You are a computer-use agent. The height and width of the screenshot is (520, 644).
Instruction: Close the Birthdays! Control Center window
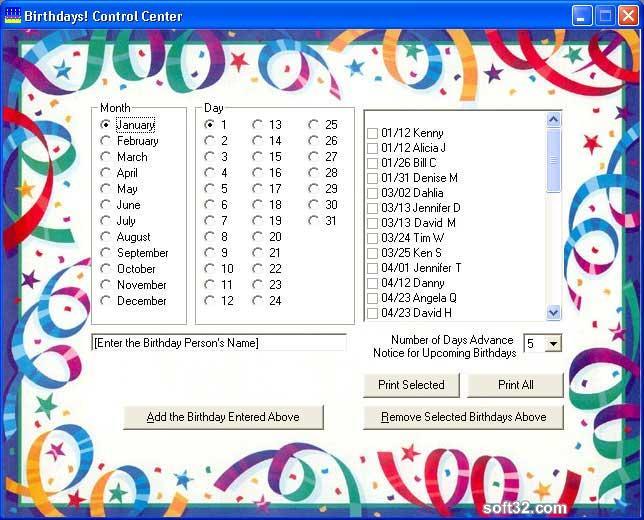coord(628,16)
